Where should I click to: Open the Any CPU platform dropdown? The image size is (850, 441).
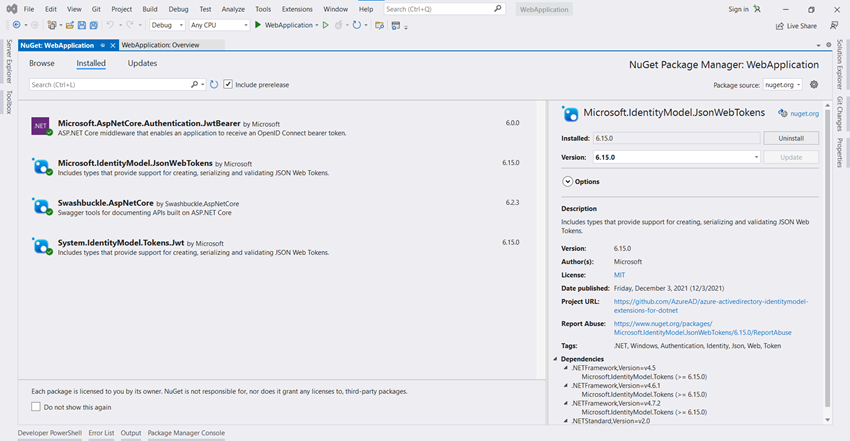pos(219,25)
